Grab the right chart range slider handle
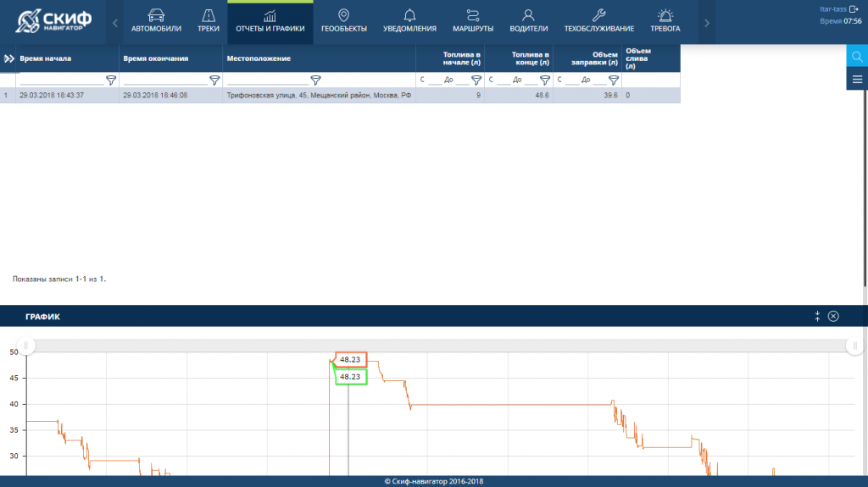 (854, 346)
